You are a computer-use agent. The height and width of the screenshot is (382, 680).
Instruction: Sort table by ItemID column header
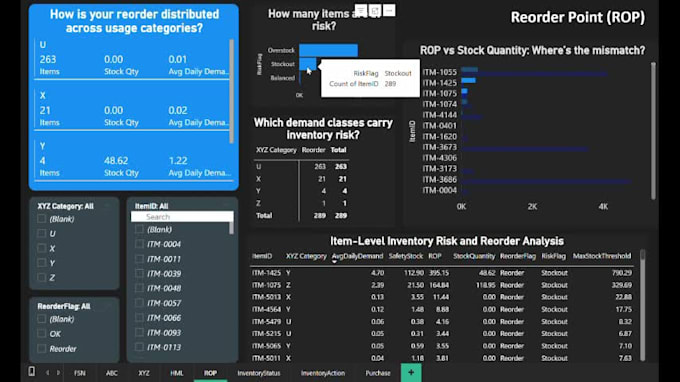(262, 256)
